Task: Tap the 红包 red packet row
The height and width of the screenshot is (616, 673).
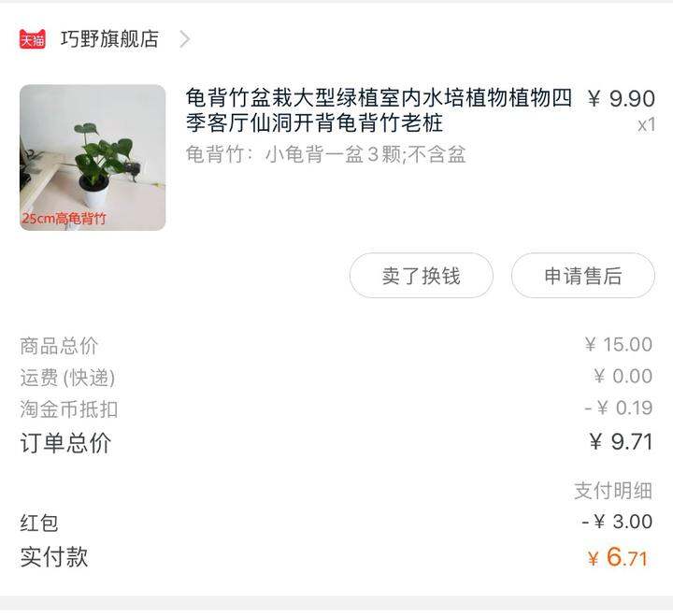Action: pyautogui.click(x=336, y=523)
